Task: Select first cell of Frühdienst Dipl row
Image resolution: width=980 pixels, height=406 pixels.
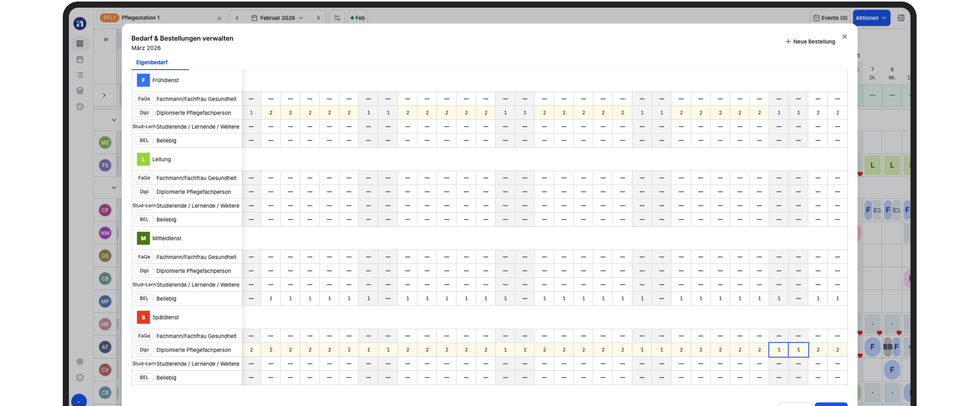Action: pyautogui.click(x=251, y=113)
